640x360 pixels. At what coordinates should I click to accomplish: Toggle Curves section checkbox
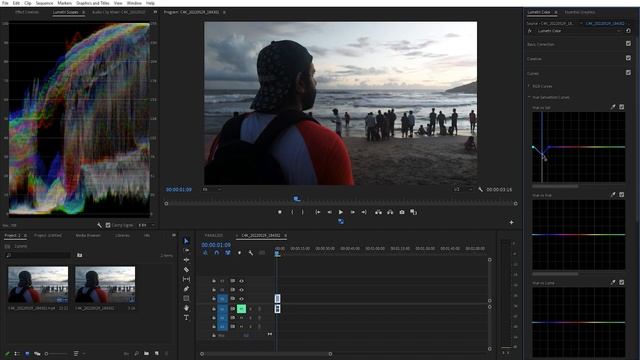pyautogui.click(x=628, y=73)
